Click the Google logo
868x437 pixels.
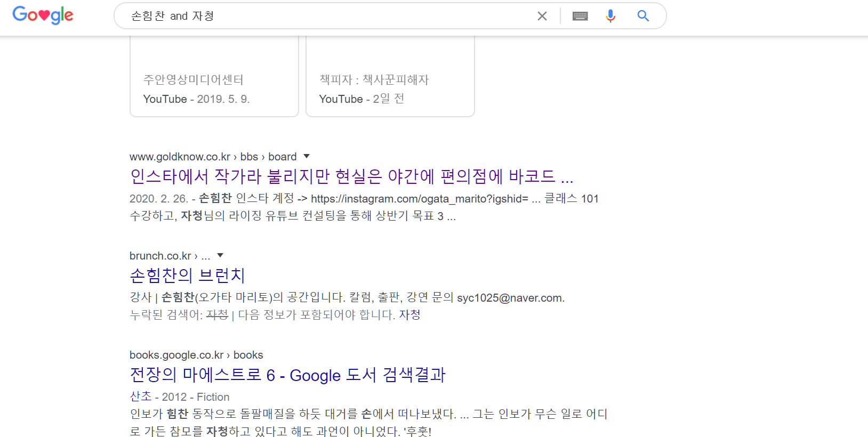[x=43, y=15]
